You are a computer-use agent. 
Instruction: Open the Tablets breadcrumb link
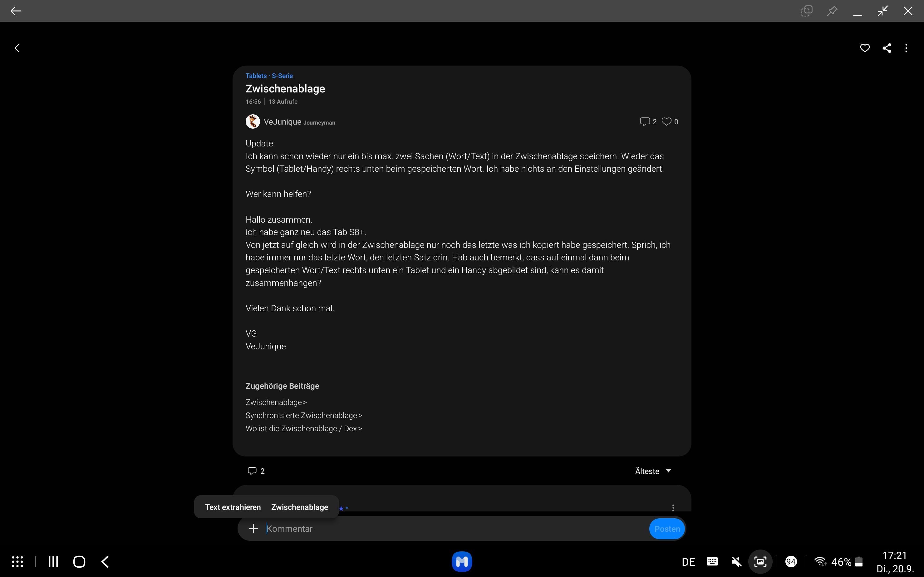(x=256, y=76)
